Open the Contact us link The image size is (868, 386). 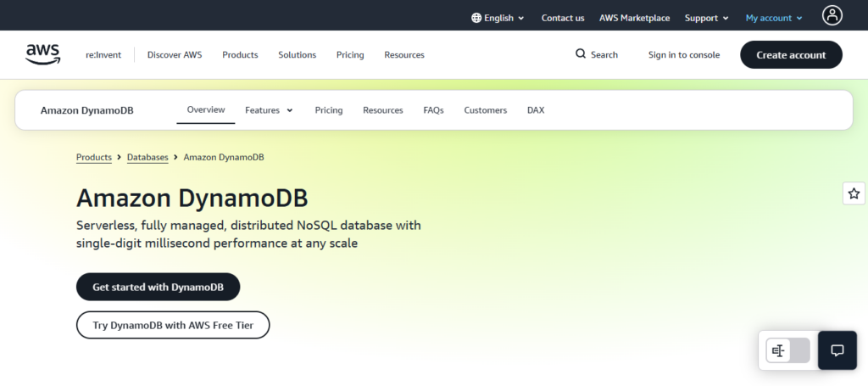(x=563, y=18)
